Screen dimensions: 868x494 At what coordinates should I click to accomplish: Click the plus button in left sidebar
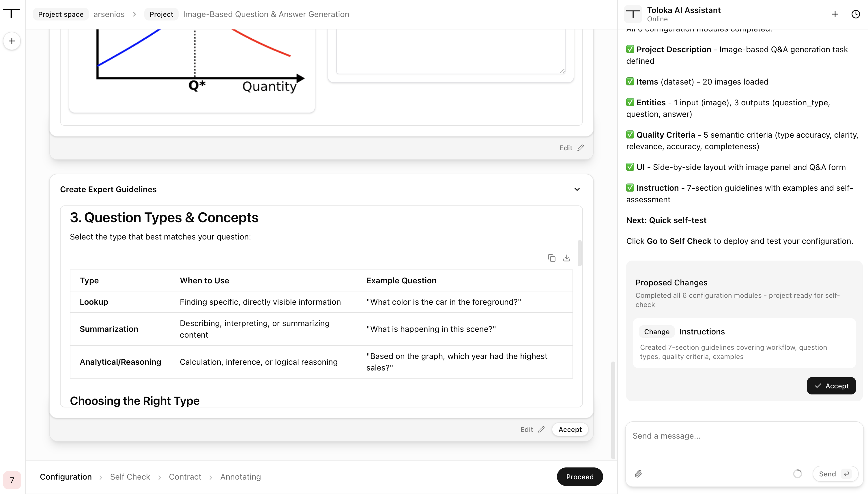coord(12,41)
